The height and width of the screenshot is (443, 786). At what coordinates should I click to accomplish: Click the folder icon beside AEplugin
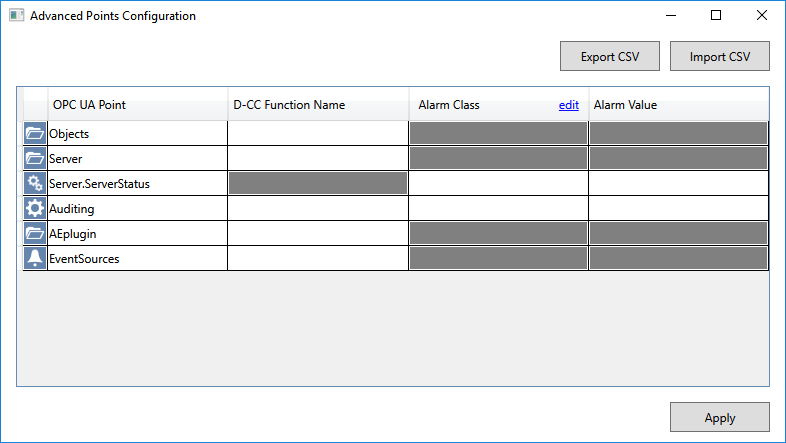point(35,233)
